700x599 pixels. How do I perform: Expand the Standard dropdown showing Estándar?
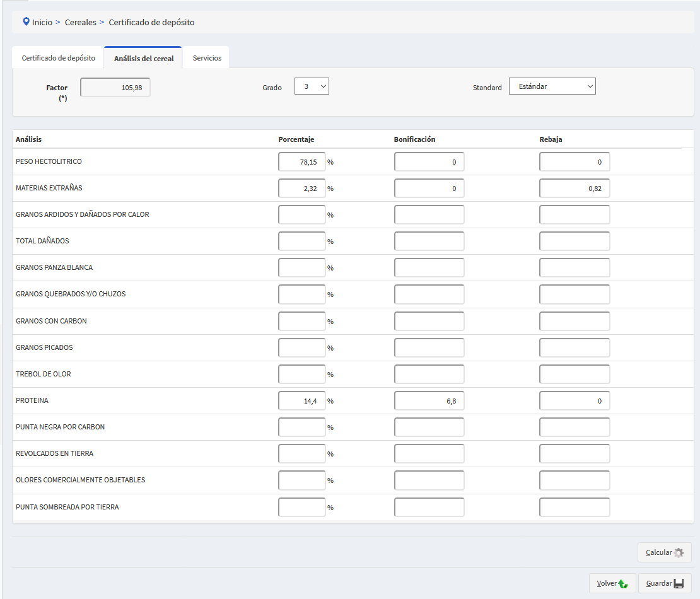point(552,86)
